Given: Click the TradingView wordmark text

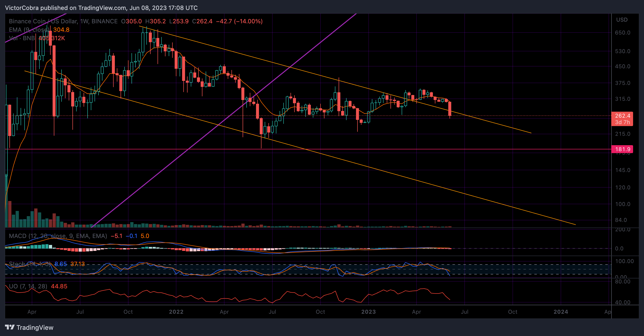Looking at the screenshot, I should 35,328.
